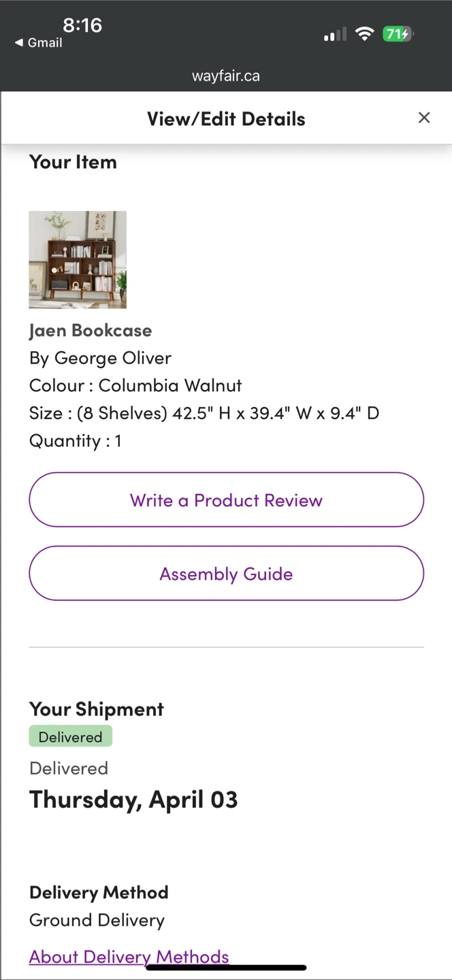Tap the wayfair.ca address bar

(226, 76)
